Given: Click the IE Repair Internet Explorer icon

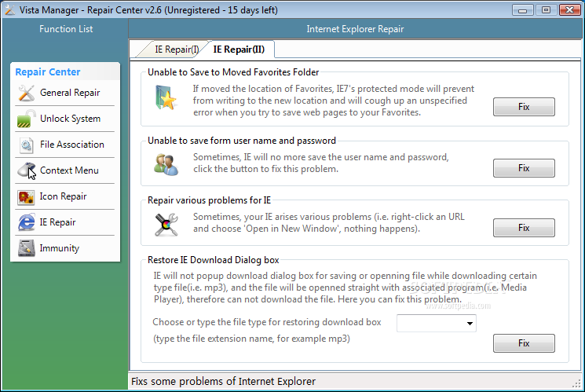Looking at the screenshot, I should tap(26, 222).
